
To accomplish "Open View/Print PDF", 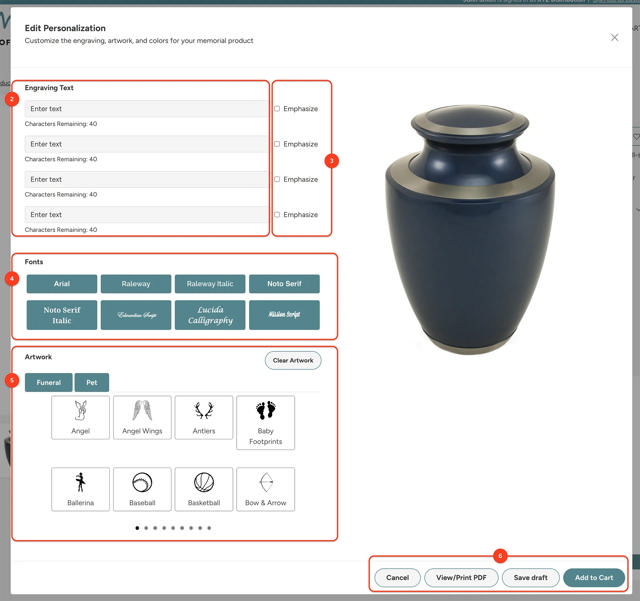I will (x=461, y=578).
